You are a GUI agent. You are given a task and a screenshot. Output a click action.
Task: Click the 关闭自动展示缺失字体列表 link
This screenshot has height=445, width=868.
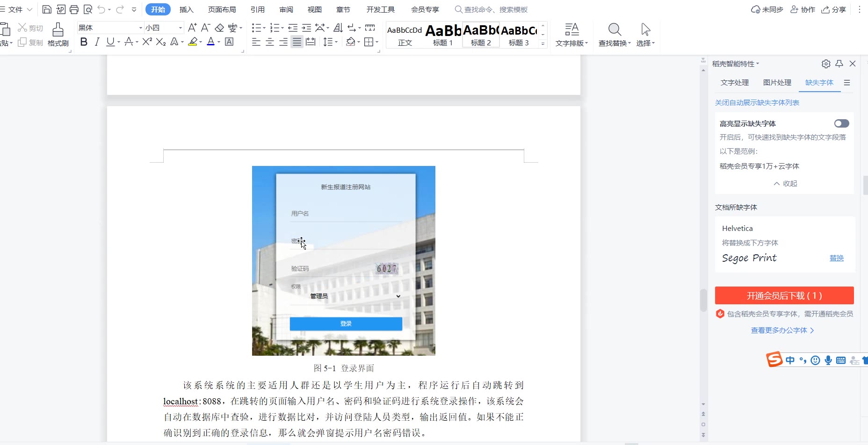click(757, 102)
